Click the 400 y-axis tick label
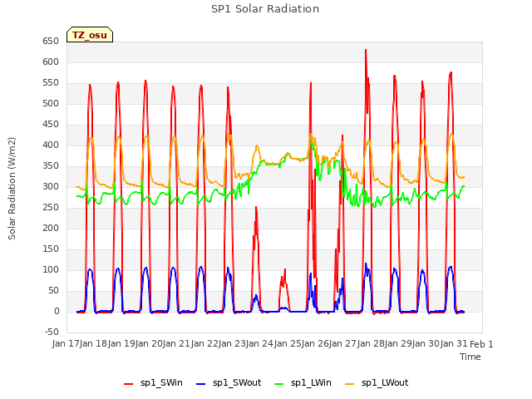532x399 pixels. [51, 145]
